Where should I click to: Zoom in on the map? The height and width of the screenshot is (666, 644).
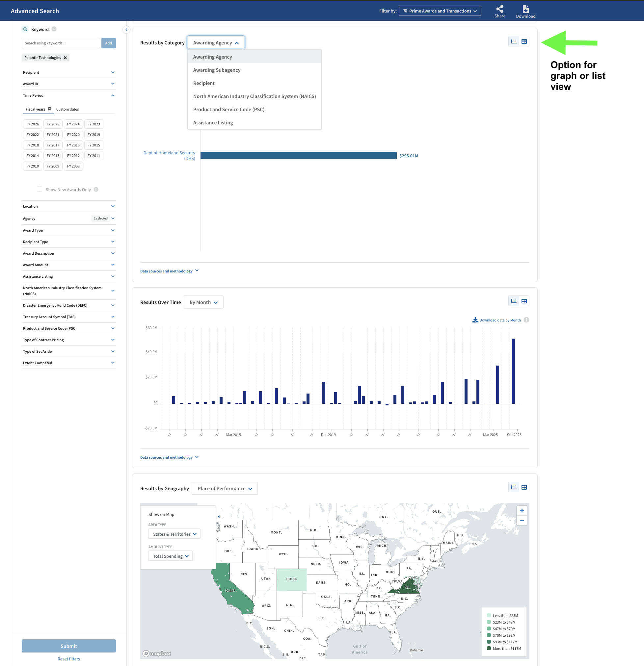tap(522, 510)
